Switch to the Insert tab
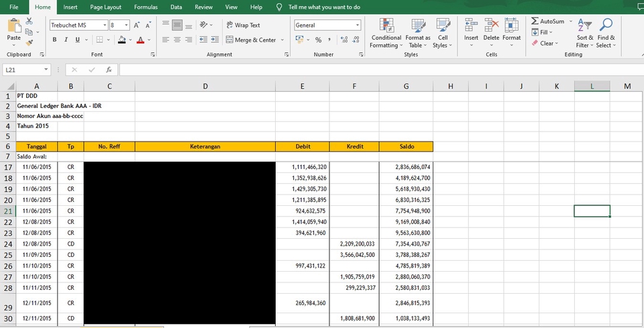Image resolution: width=644 pixels, height=328 pixels. [x=70, y=7]
